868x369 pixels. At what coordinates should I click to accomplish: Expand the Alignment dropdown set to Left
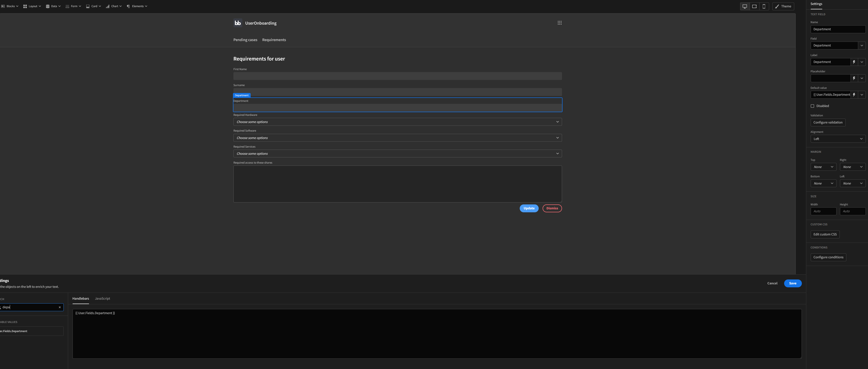click(838, 138)
